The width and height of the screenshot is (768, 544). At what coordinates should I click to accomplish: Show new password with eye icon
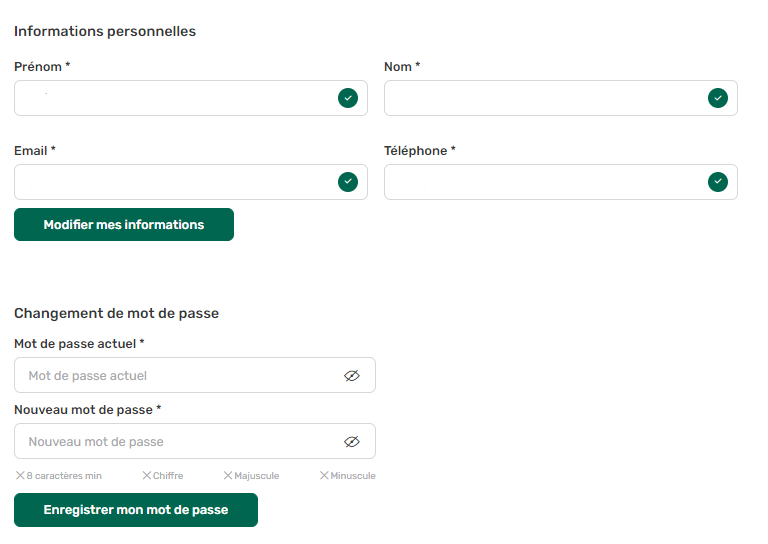click(352, 442)
